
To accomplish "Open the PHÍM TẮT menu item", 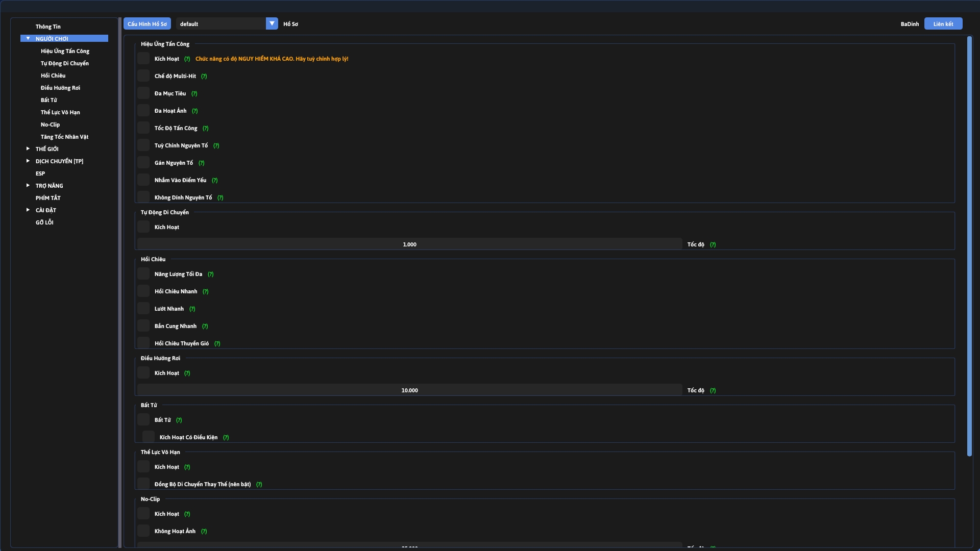I will 48,198.
